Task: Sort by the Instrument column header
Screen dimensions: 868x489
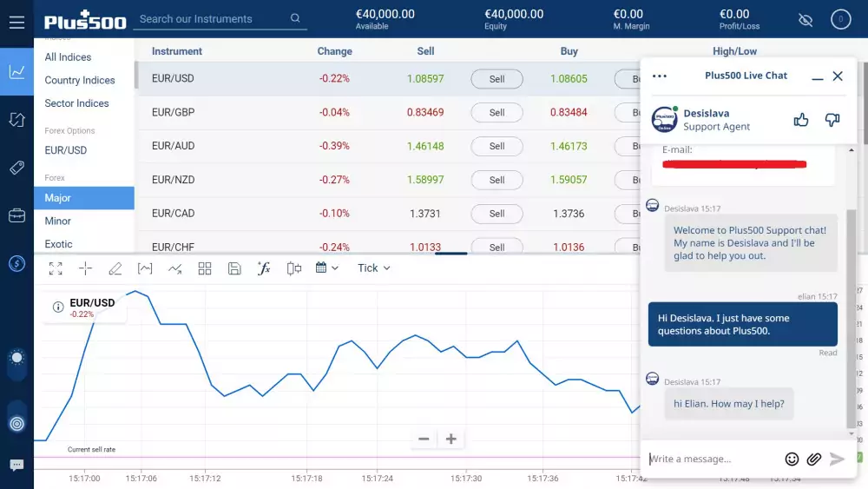Action: click(176, 51)
